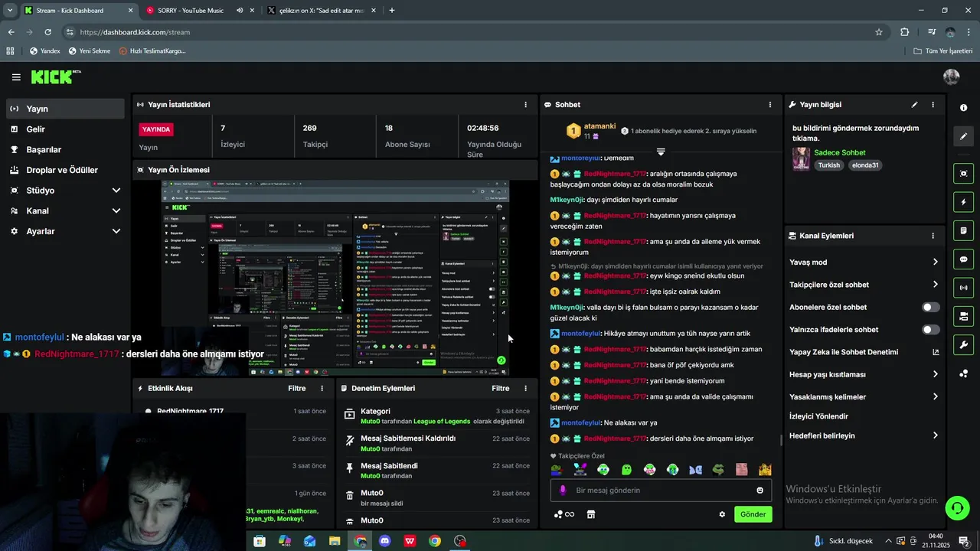Image resolution: width=980 pixels, height=551 pixels.
Task: Select Gelir in the left sidebar
Action: coord(64,129)
